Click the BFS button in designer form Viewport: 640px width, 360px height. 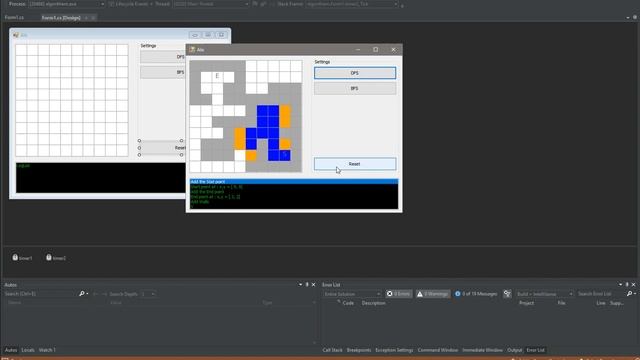pyautogui.click(x=163, y=72)
